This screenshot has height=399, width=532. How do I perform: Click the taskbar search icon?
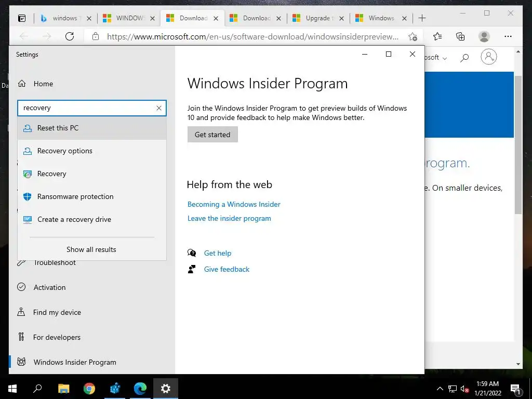pos(37,389)
